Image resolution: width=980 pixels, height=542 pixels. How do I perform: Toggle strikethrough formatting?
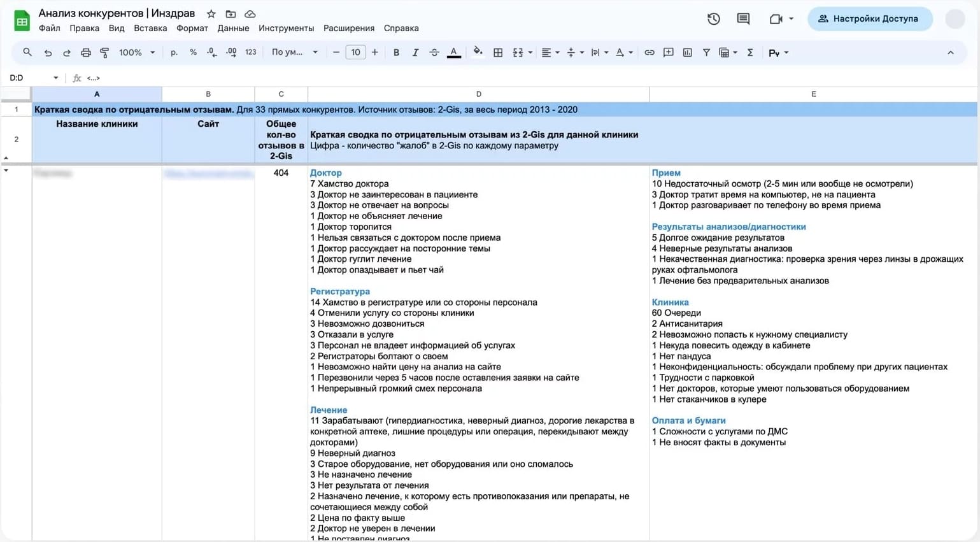tap(434, 53)
